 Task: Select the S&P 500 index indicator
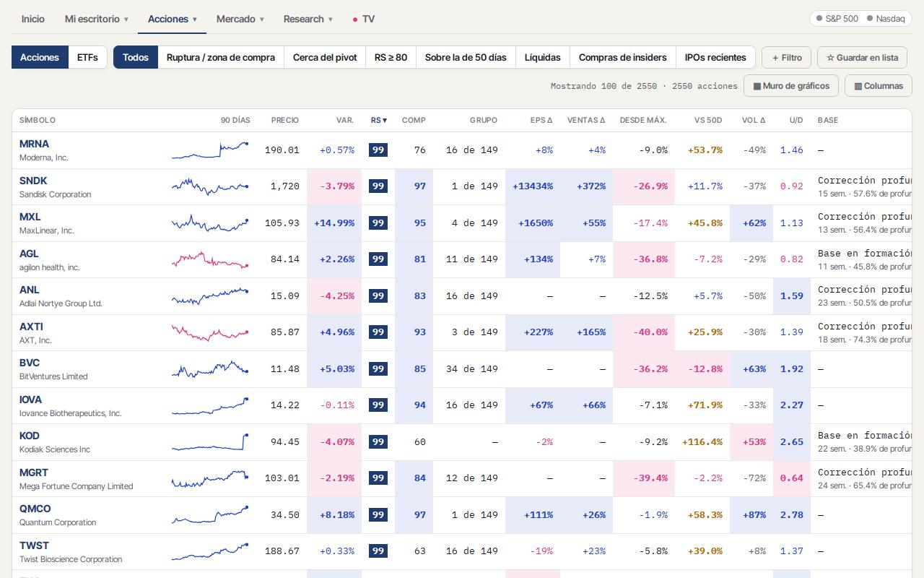point(837,19)
